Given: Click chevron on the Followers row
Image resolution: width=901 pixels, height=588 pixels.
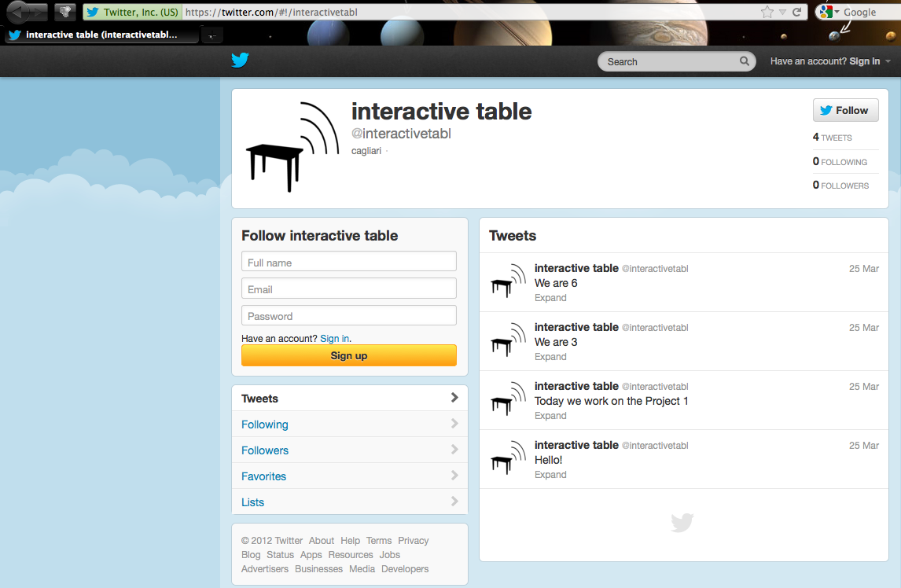Looking at the screenshot, I should click(454, 450).
